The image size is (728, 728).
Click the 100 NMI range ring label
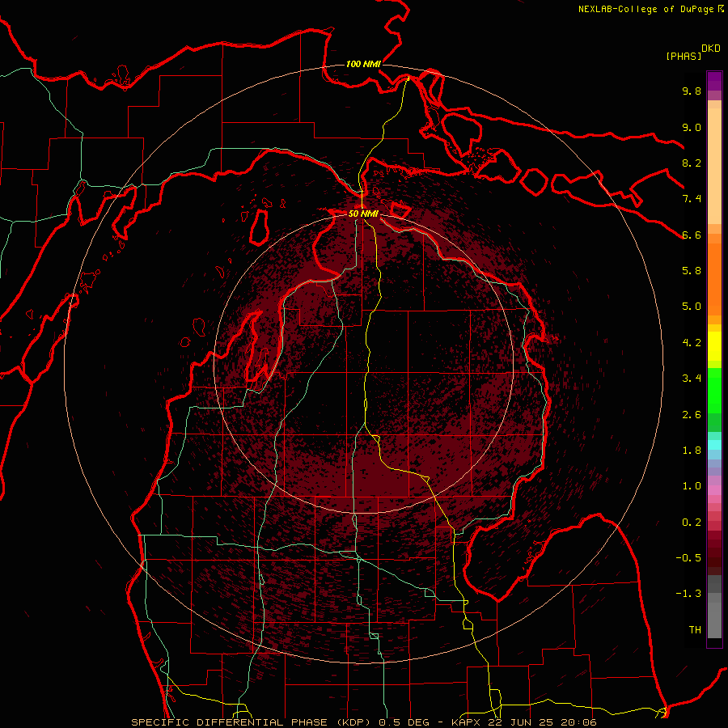[x=363, y=64]
